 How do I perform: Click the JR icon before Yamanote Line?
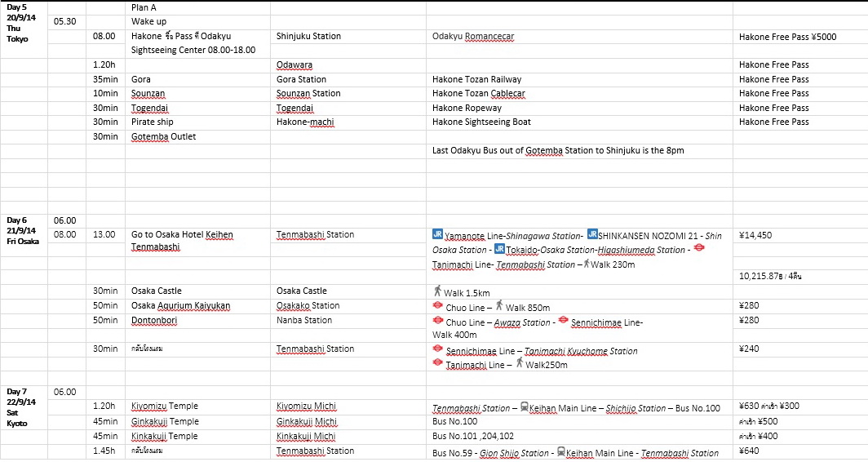pyautogui.click(x=437, y=234)
